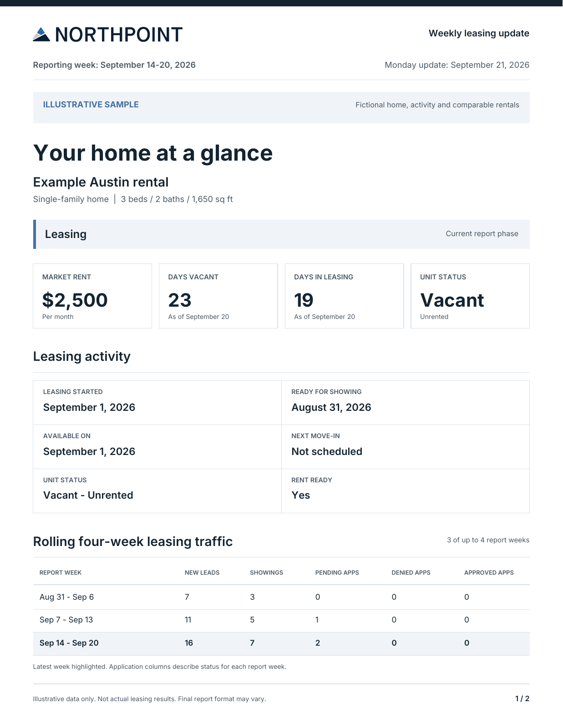Click showings value 3 for Aug 31 week

point(252,597)
